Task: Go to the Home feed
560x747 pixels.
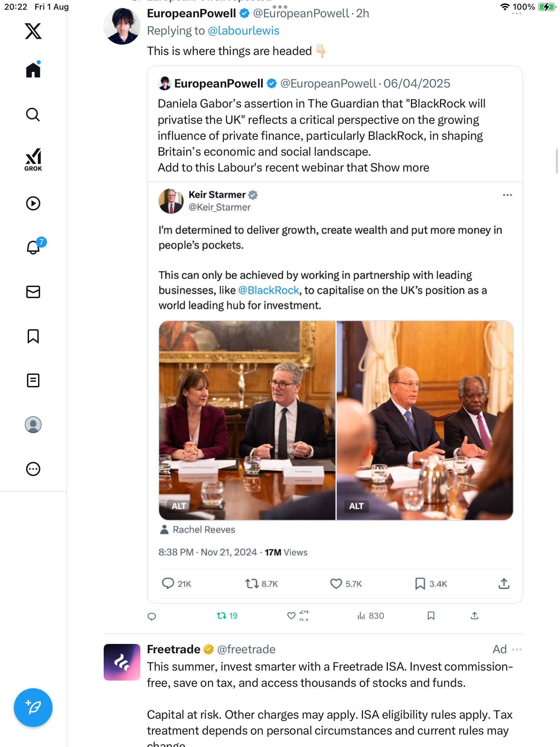Action: (33, 70)
